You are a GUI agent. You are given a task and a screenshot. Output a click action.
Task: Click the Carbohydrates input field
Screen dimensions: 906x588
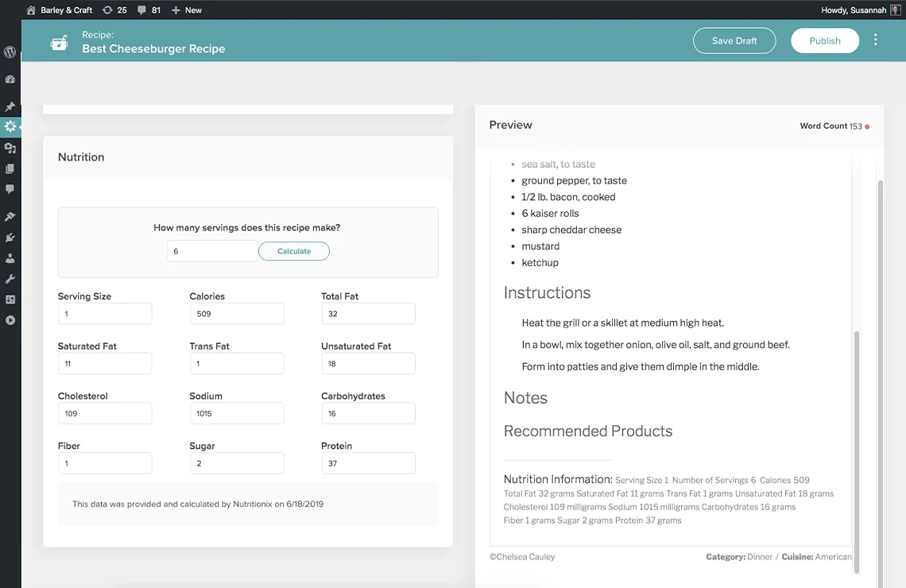click(369, 413)
